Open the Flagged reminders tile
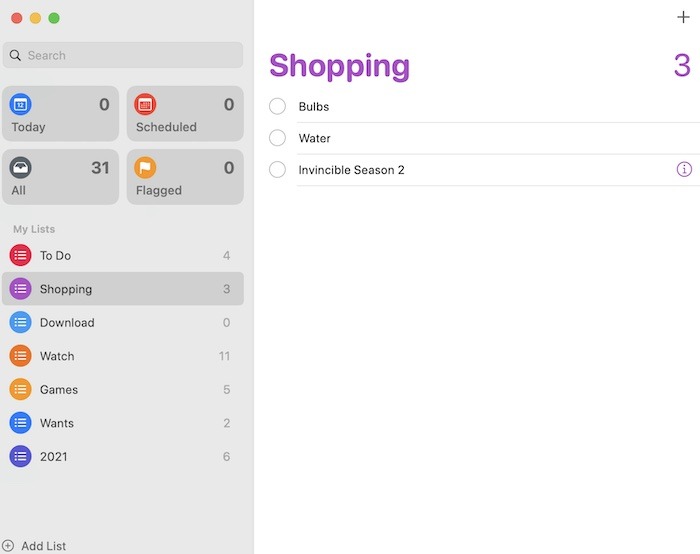Viewport: 700px width, 554px height. point(184,177)
